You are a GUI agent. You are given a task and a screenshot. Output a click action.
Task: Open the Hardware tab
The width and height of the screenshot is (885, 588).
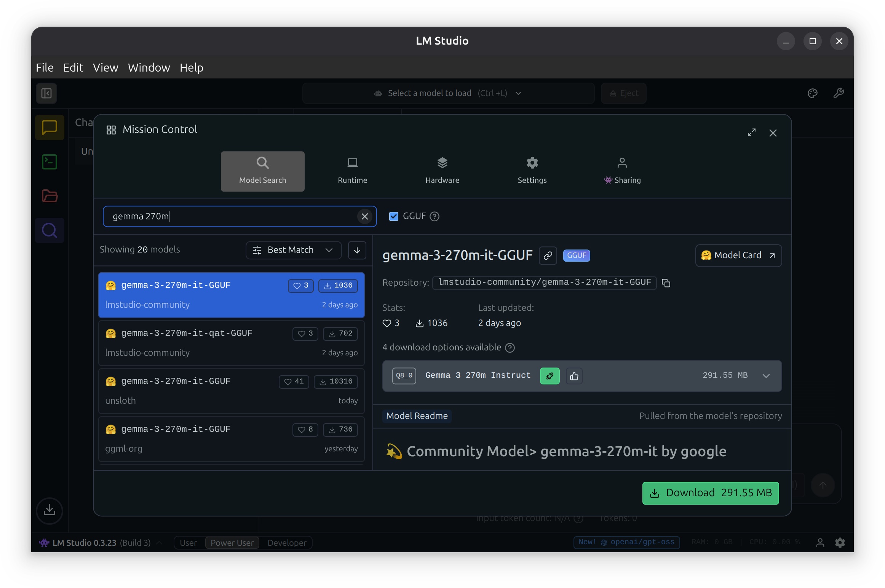point(442,170)
